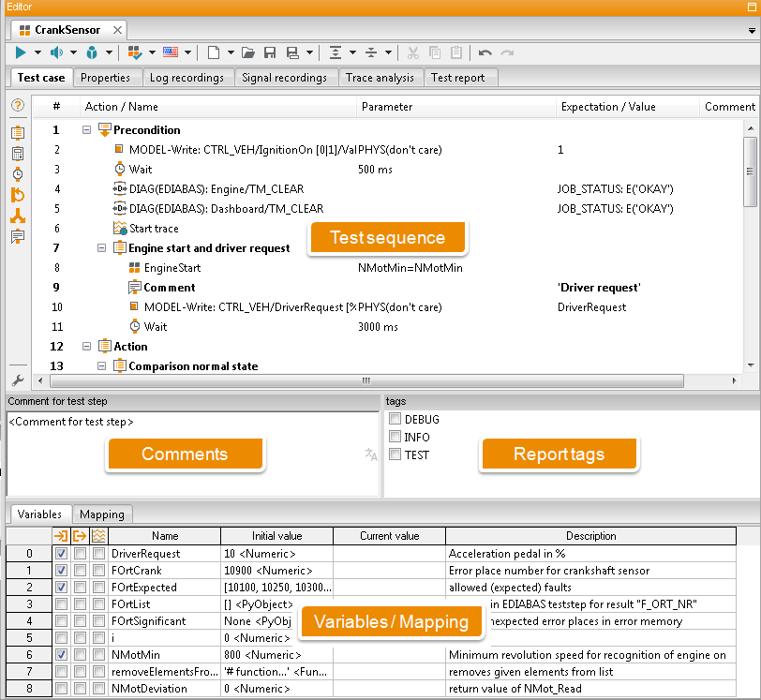
Task: Click the orange loop sidebar icon
Action: (x=18, y=195)
